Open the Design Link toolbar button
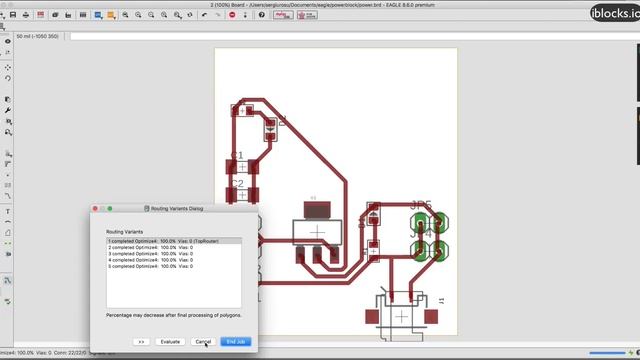This screenshot has height=360, width=640. pyautogui.click(x=283, y=15)
